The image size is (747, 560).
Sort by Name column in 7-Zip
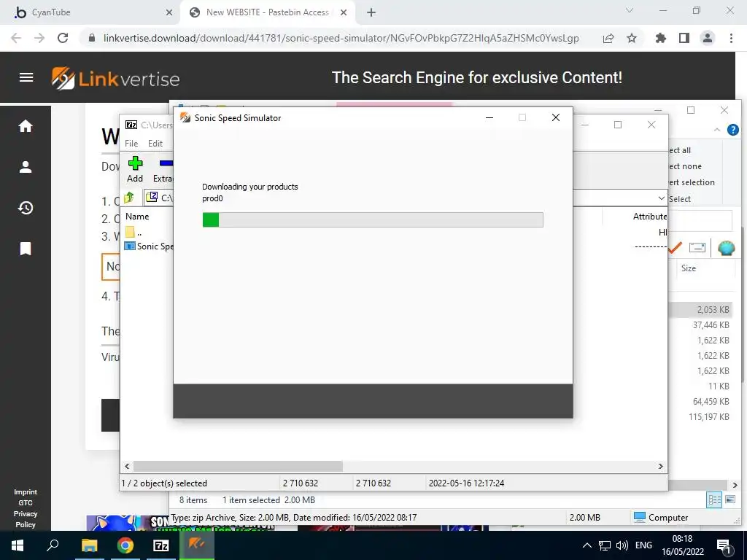tap(137, 216)
